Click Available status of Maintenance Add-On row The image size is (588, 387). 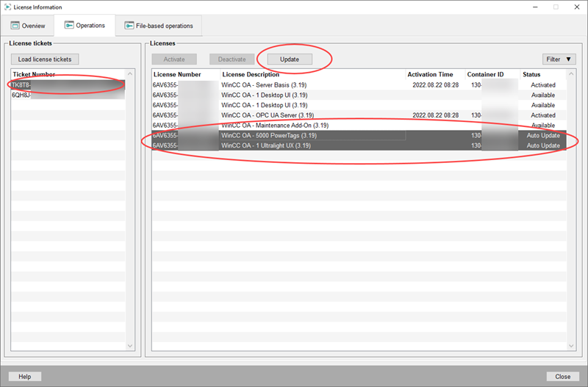coord(542,126)
